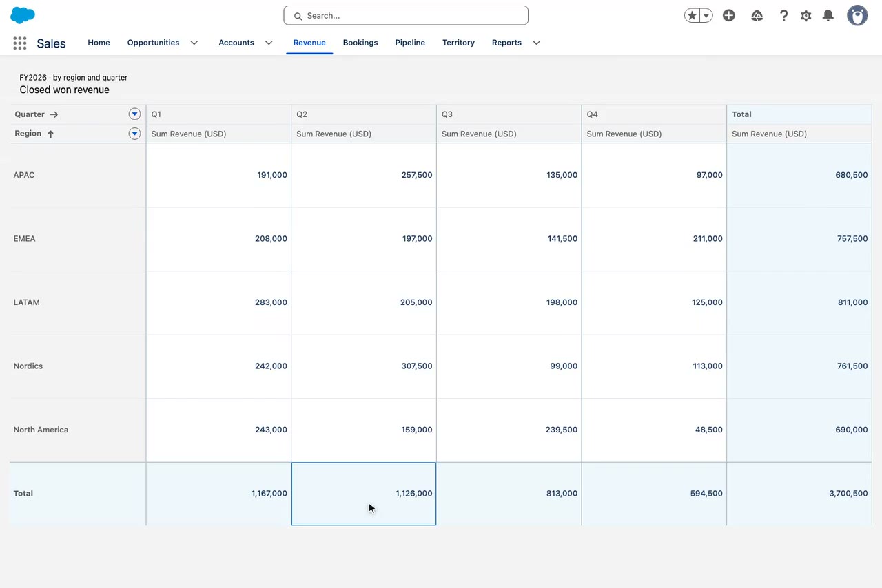Select the North America Q3 cell 239,500
The image size is (882, 588).
coord(509,430)
